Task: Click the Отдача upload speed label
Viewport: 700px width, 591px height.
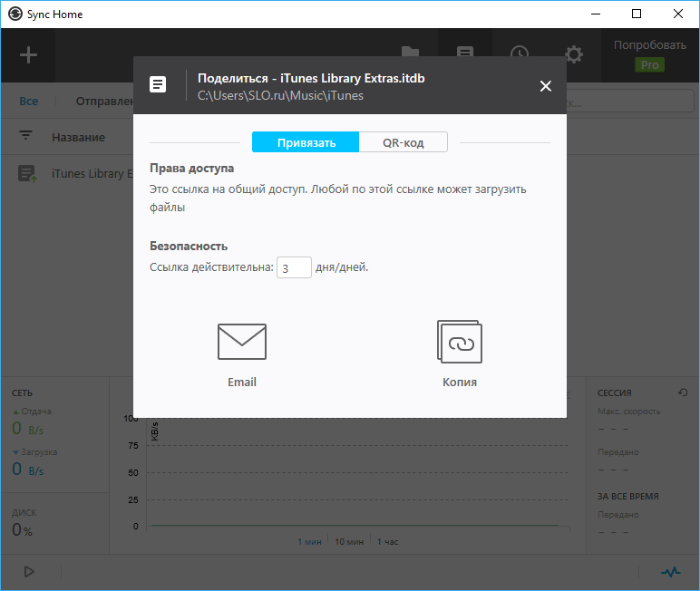Action: coord(36,412)
